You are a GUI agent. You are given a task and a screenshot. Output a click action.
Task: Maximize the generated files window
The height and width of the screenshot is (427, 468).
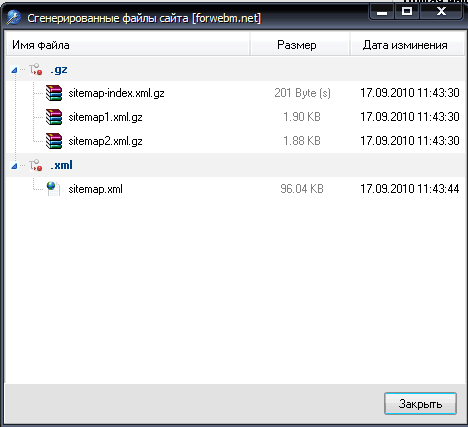407,11
